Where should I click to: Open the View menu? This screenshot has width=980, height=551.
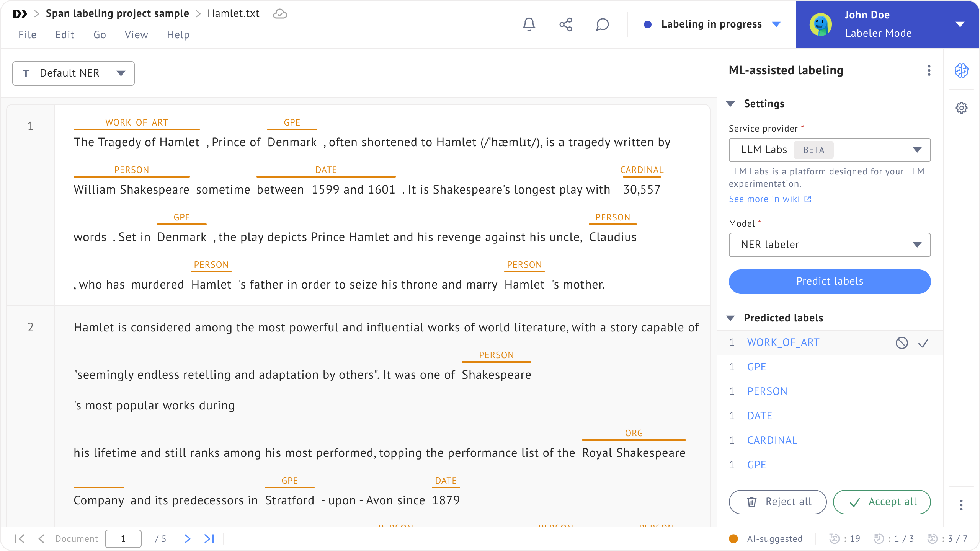[136, 34]
